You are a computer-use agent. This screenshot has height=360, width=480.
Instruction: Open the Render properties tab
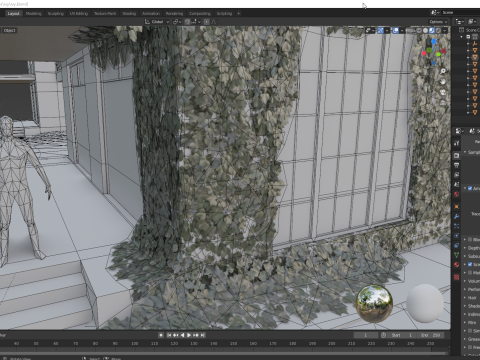pos(456,155)
